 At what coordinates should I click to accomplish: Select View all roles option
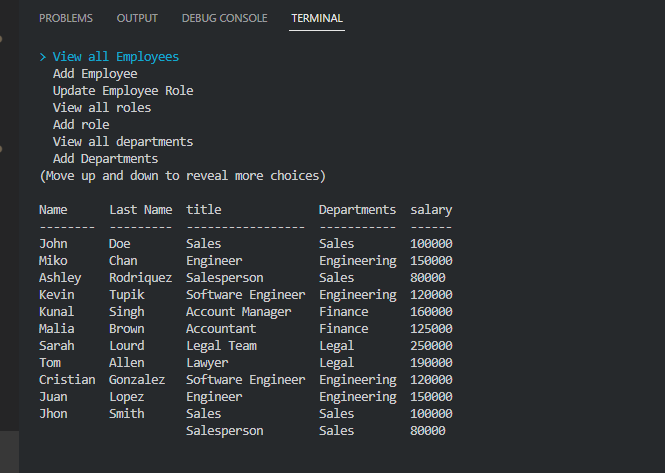[102, 108]
